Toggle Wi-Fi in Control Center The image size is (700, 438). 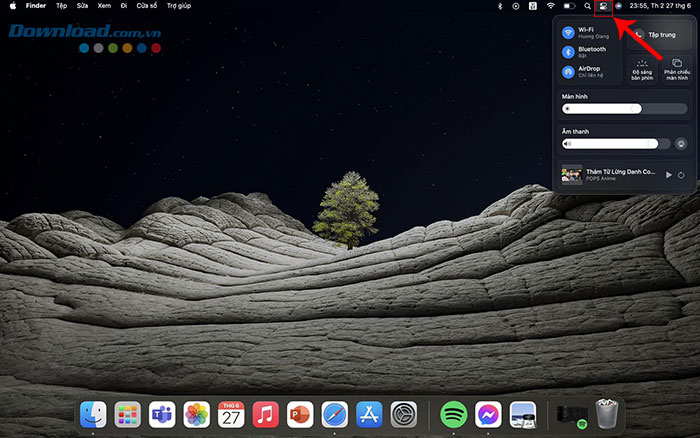point(568,32)
